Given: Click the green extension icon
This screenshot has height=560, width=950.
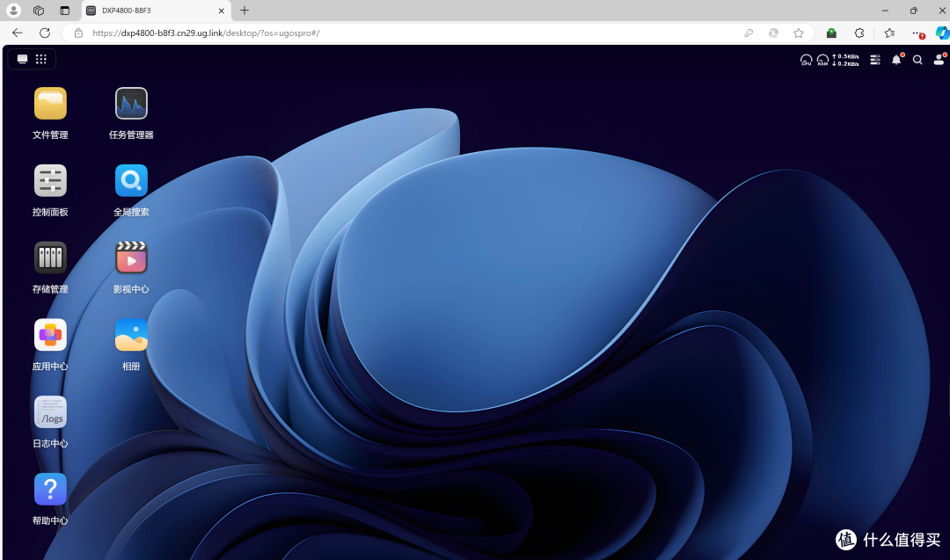Looking at the screenshot, I should click(831, 33).
